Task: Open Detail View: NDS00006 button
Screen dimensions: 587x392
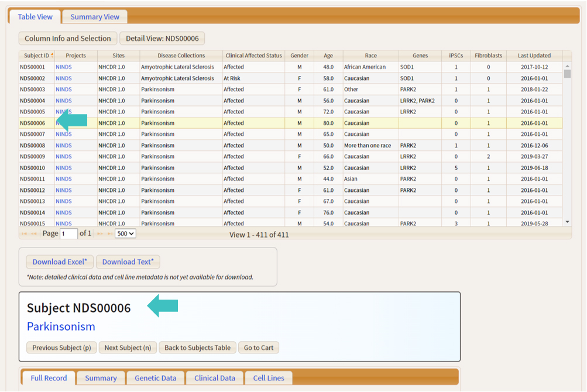Action: 162,38
